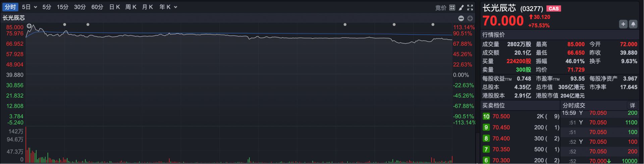
Task: Click the 成交额 value 20.1亿
Action: click(523, 53)
